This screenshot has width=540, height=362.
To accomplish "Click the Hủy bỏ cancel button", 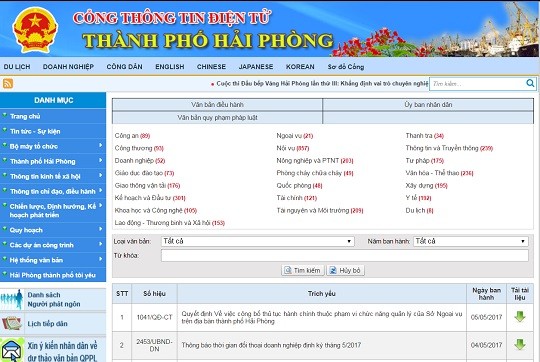I will tap(345, 270).
